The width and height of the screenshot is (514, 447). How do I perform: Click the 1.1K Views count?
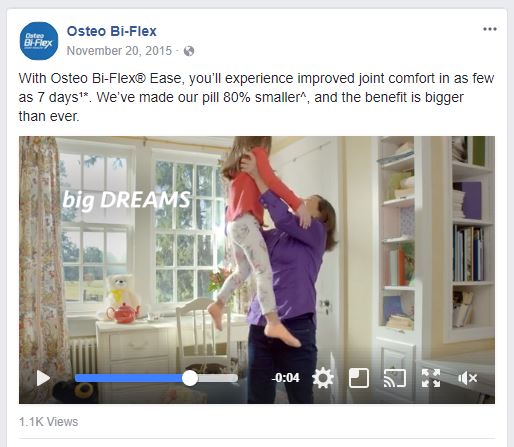pos(48,422)
